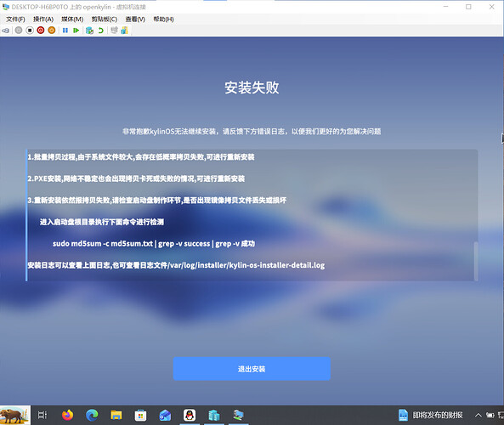504x425 pixels.
Task: Click the greyed Enhanced Session toolbar icon
Action: pyautogui.click(x=114, y=31)
